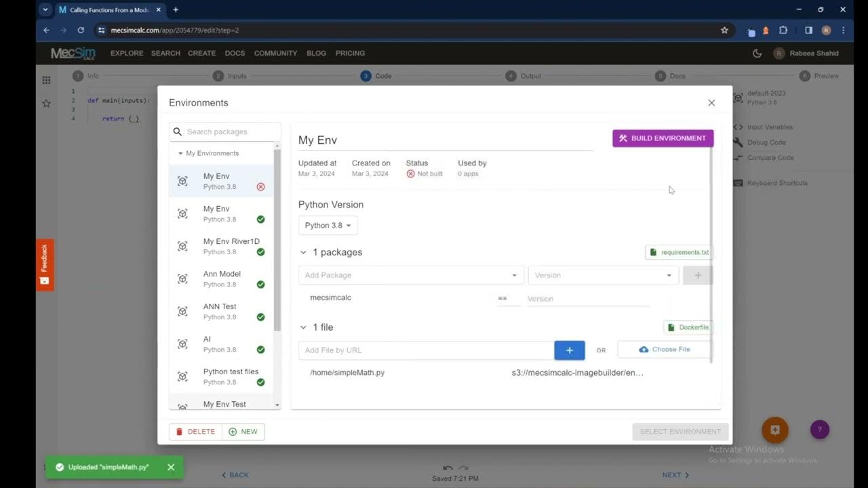Click the orange floating action button
The image size is (868, 488).
click(x=775, y=430)
